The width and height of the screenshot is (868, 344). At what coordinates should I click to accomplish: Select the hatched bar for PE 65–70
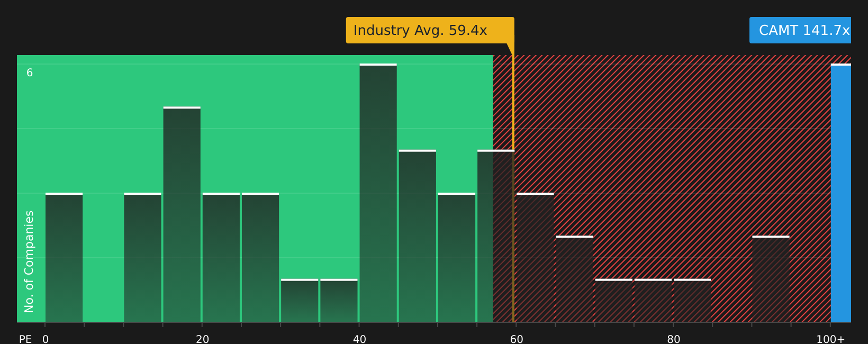coord(574,279)
